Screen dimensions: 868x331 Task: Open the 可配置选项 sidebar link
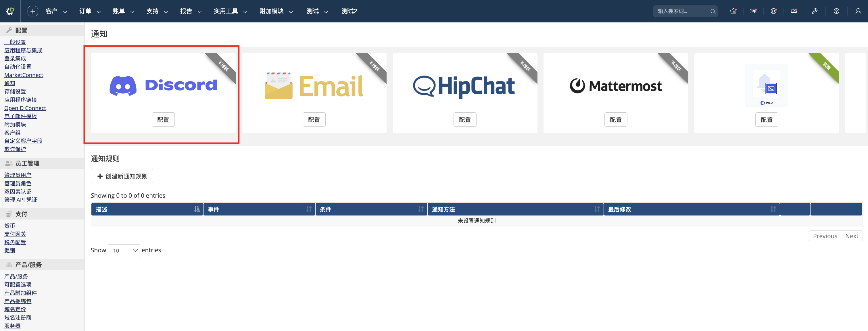(x=18, y=284)
